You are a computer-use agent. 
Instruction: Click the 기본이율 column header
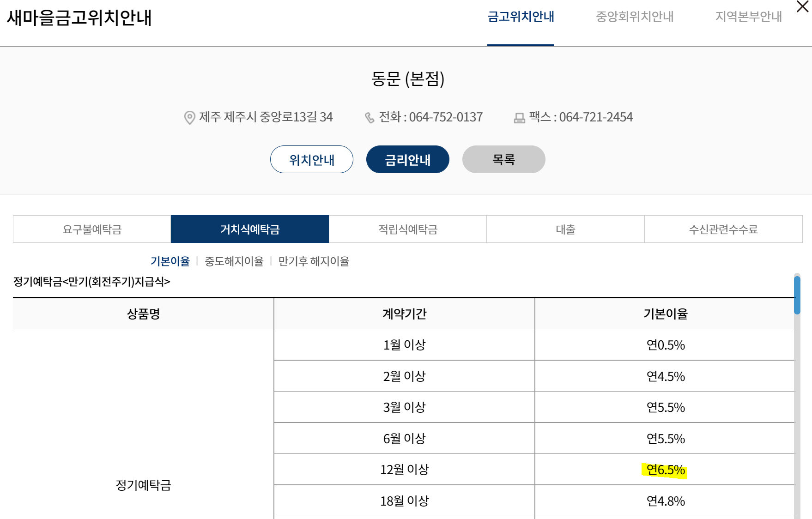[x=665, y=314]
